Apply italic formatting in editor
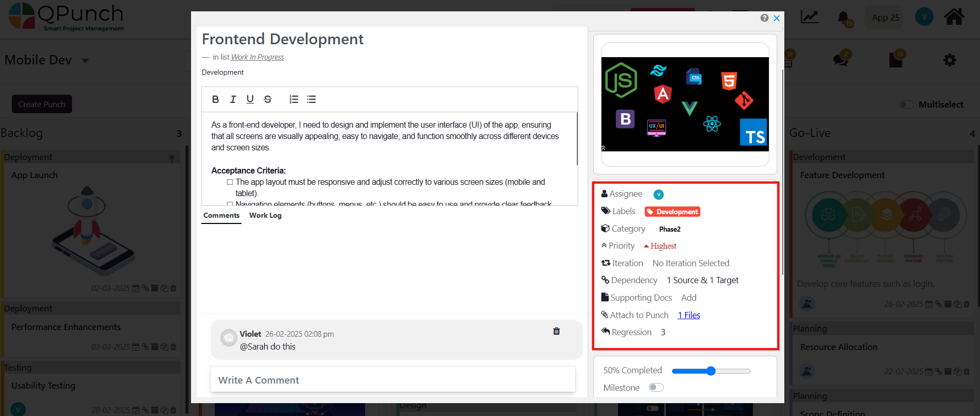 [x=233, y=99]
